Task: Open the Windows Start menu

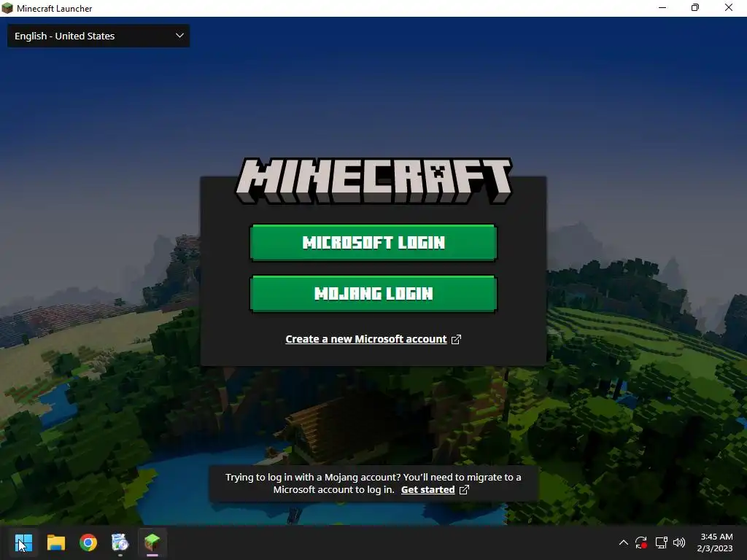Action: click(23, 542)
